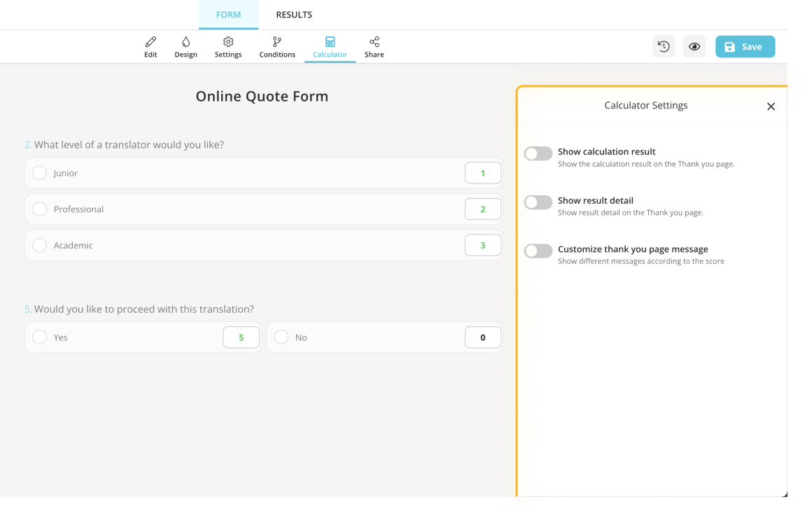Open the Conditions branch tool
Viewport: 812px width, 522px height.
(277, 47)
